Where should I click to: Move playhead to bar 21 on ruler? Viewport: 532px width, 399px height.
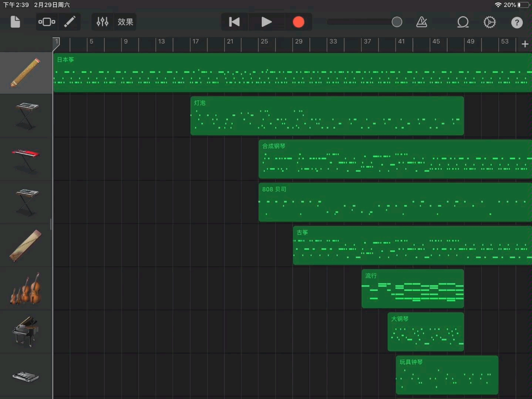(x=230, y=41)
